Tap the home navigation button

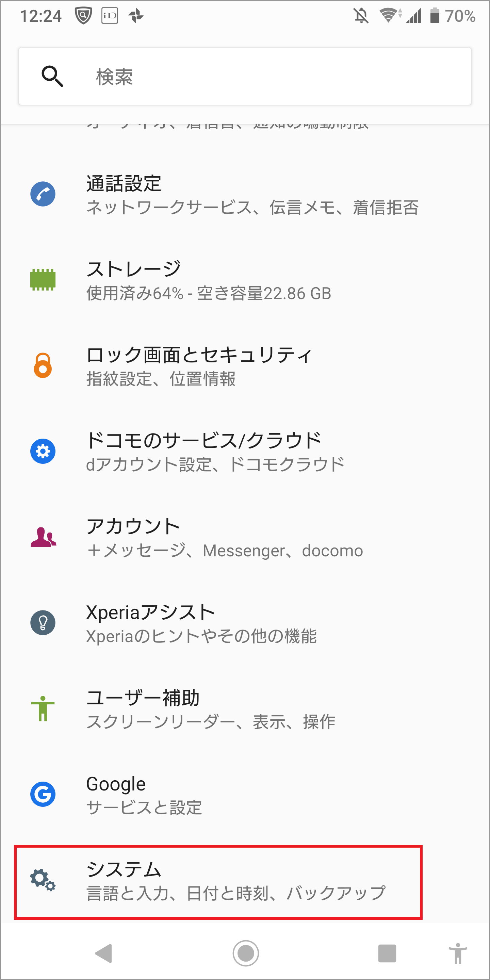[x=246, y=953]
